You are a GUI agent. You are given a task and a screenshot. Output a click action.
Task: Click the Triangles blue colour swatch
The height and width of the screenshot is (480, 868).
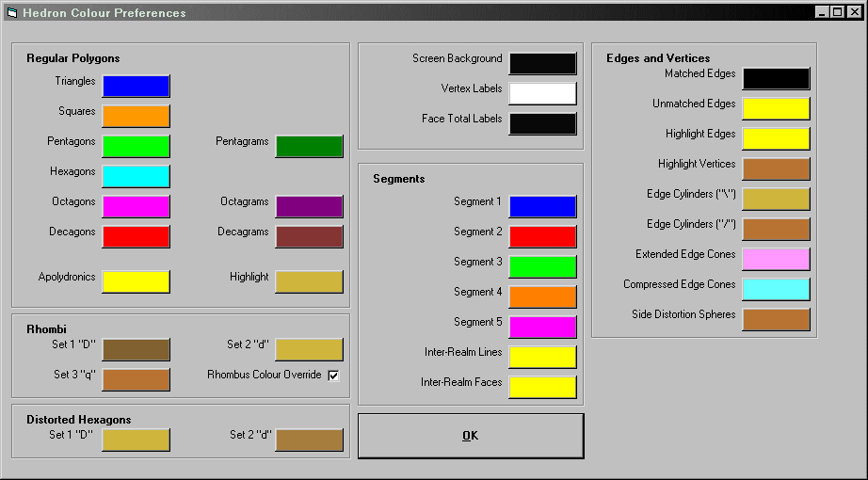click(136, 86)
